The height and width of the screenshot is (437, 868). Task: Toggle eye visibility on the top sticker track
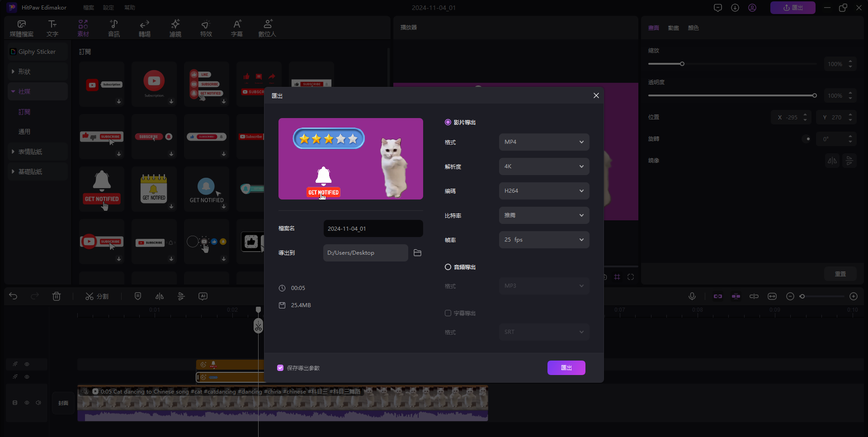(27, 364)
